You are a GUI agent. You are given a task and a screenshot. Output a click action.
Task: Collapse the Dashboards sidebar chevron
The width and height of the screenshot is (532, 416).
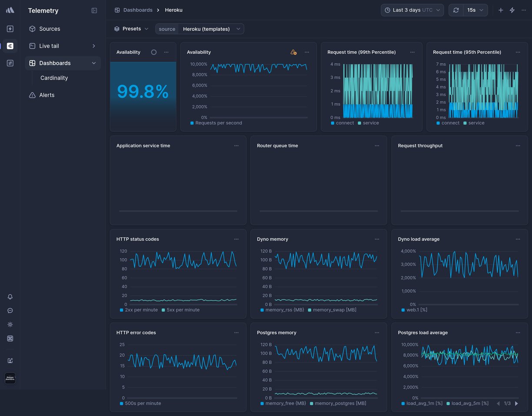click(x=94, y=63)
